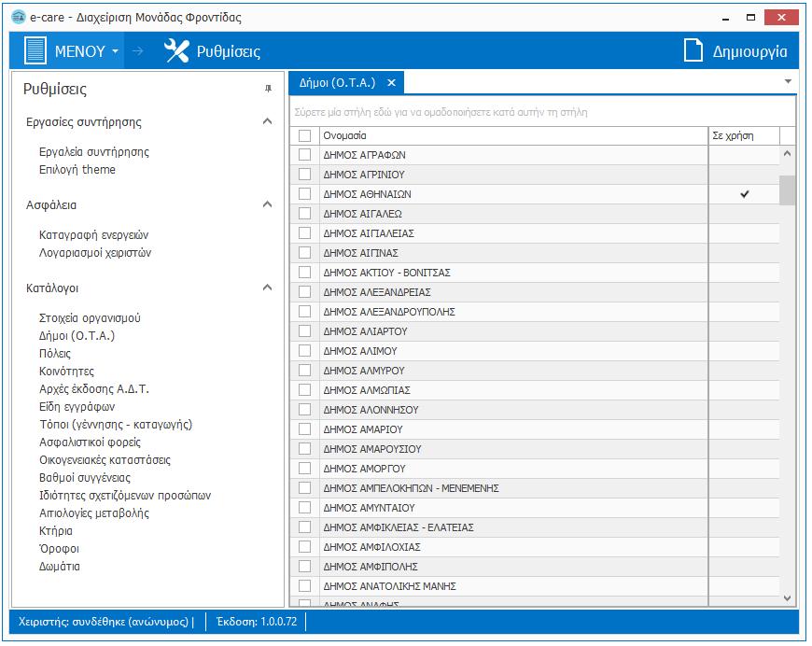The height and width of the screenshot is (646, 812).
Task: Open the Όροφοι catalog
Action: (x=59, y=548)
